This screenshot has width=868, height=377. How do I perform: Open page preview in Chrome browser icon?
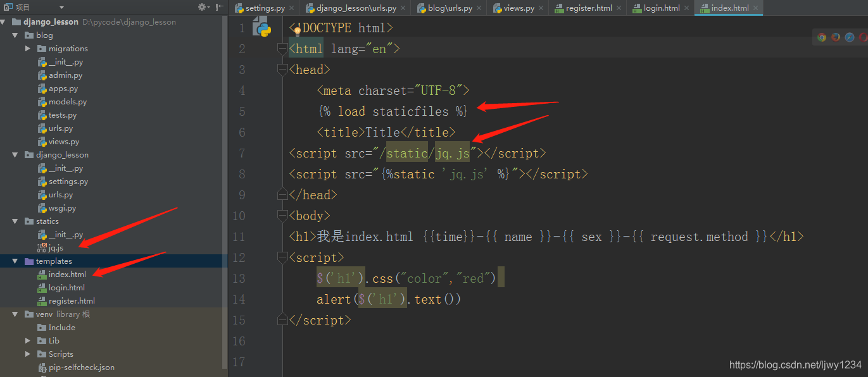click(x=822, y=37)
